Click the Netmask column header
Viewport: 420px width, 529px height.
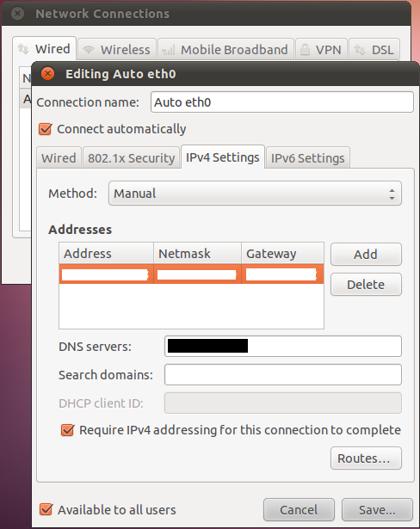click(197, 253)
